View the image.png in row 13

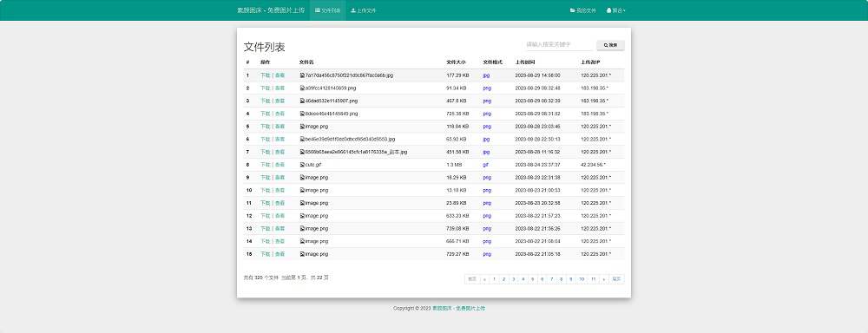click(280, 229)
